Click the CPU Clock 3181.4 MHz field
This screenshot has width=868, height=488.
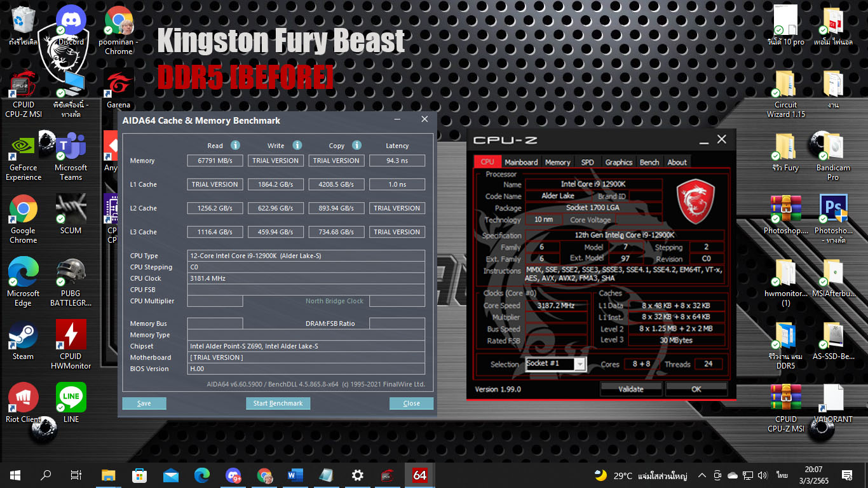click(x=306, y=278)
